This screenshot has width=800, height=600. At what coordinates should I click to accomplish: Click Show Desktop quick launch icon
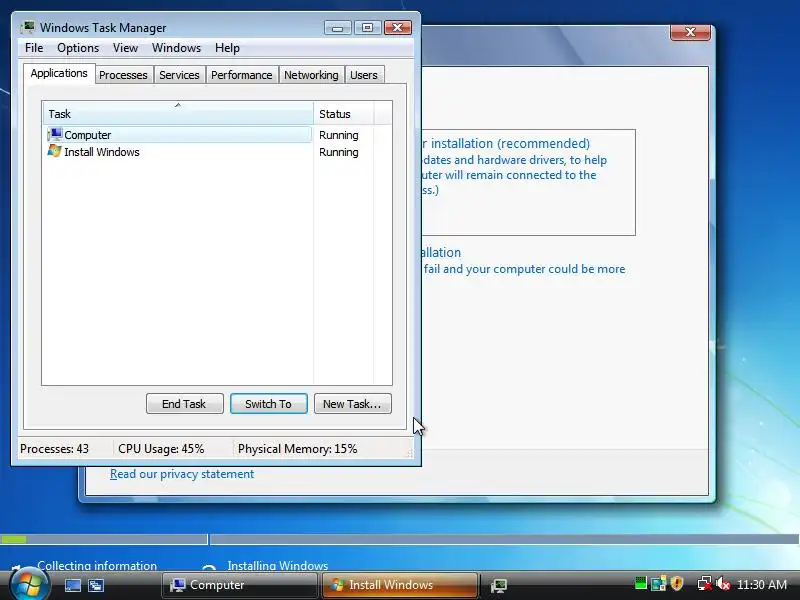coord(72,585)
